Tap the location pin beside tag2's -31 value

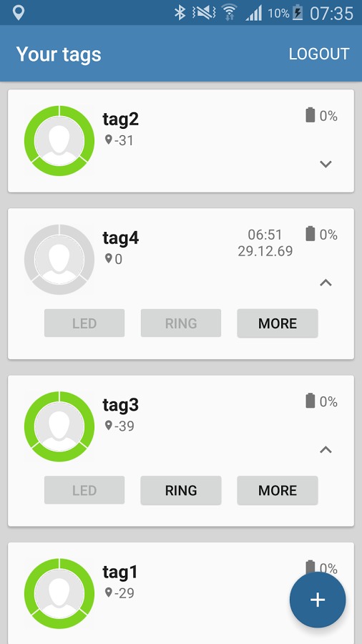click(108, 140)
